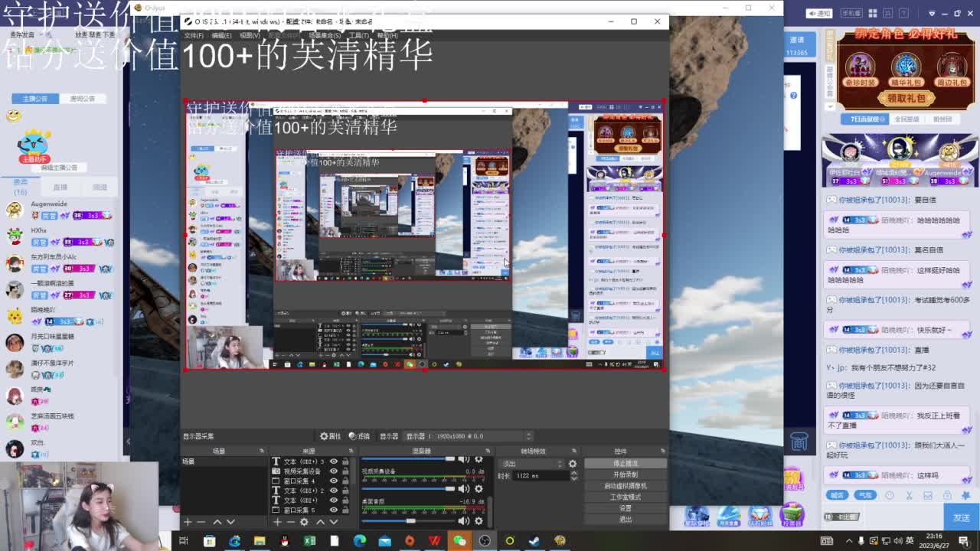Click the transition settings gear beside 淡出

click(573, 464)
